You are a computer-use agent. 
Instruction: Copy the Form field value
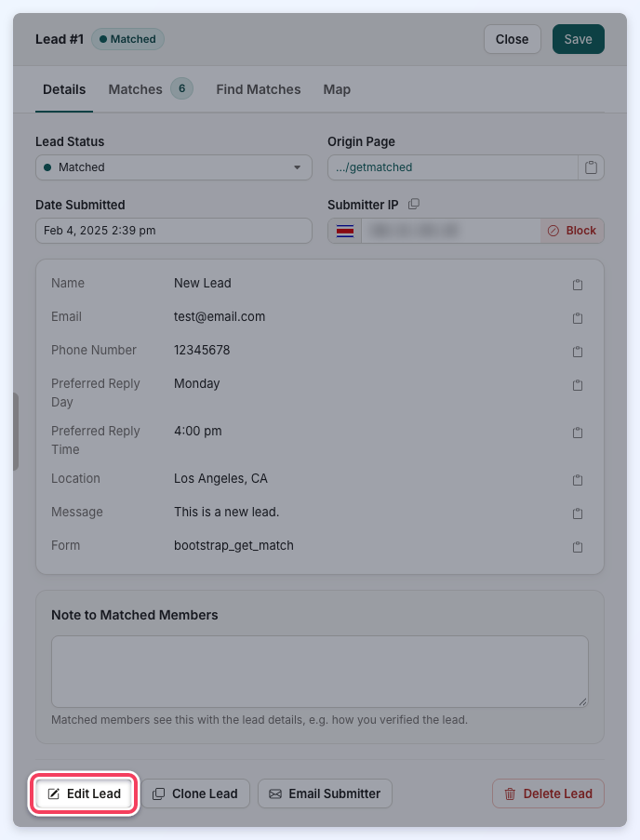[x=578, y=547]
